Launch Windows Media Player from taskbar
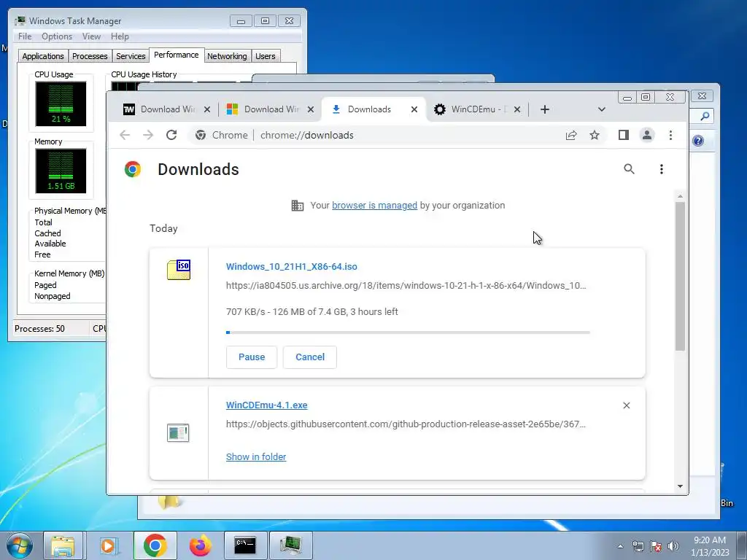747x560 pixels. pos(108,545)
